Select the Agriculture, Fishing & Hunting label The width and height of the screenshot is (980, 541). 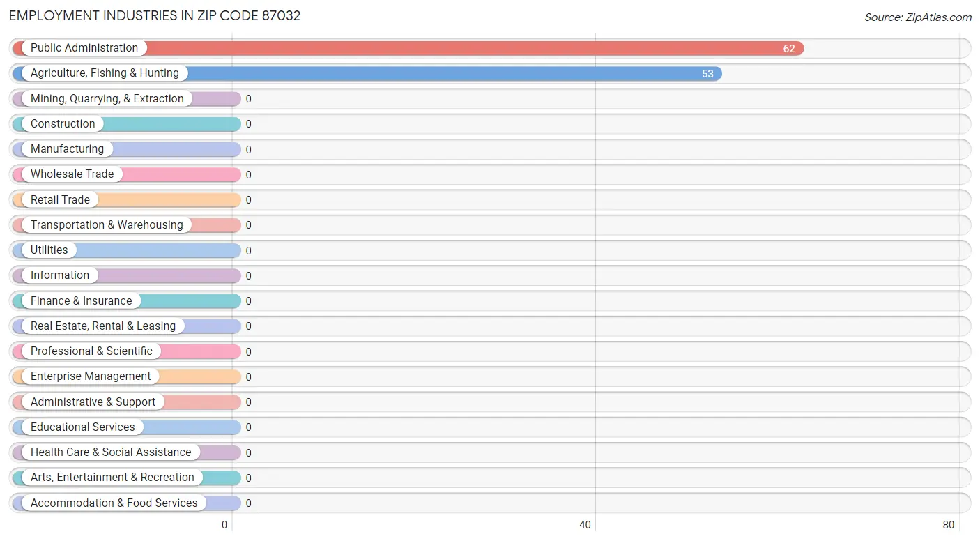(x=105, y=73)
